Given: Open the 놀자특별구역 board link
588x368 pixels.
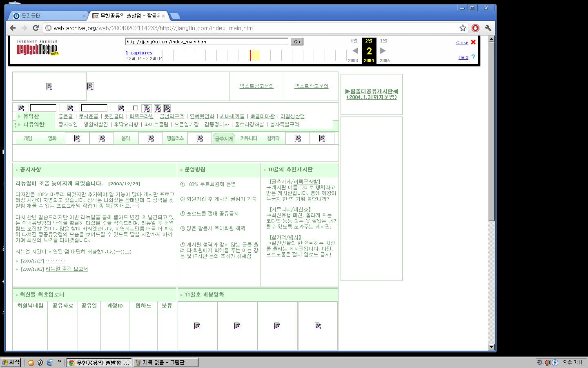Looking at the screenshot, I should (x=284, y=124).
